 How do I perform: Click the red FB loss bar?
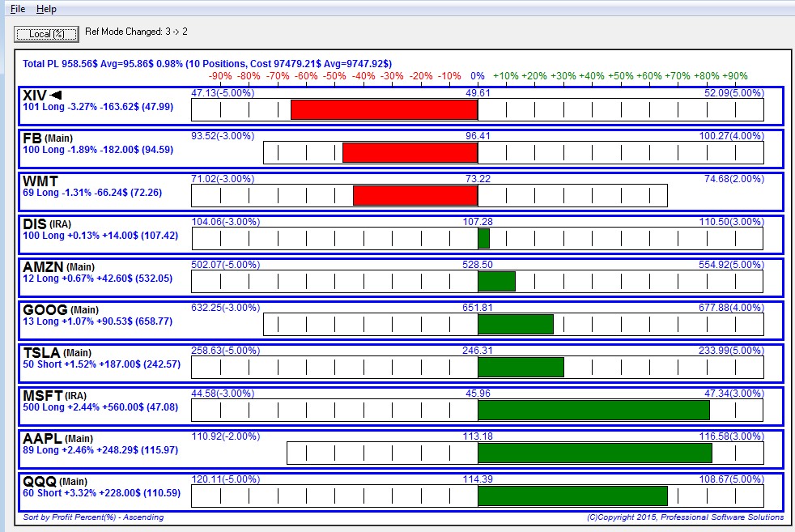point(410,153)
